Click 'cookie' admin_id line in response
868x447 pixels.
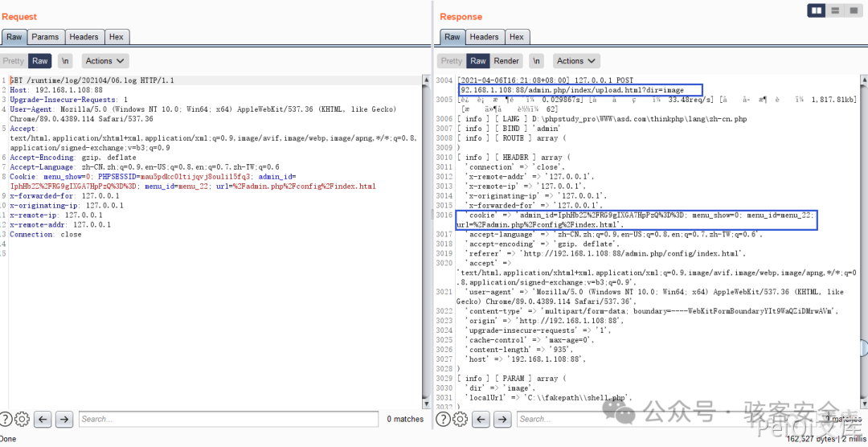[636, 220]
